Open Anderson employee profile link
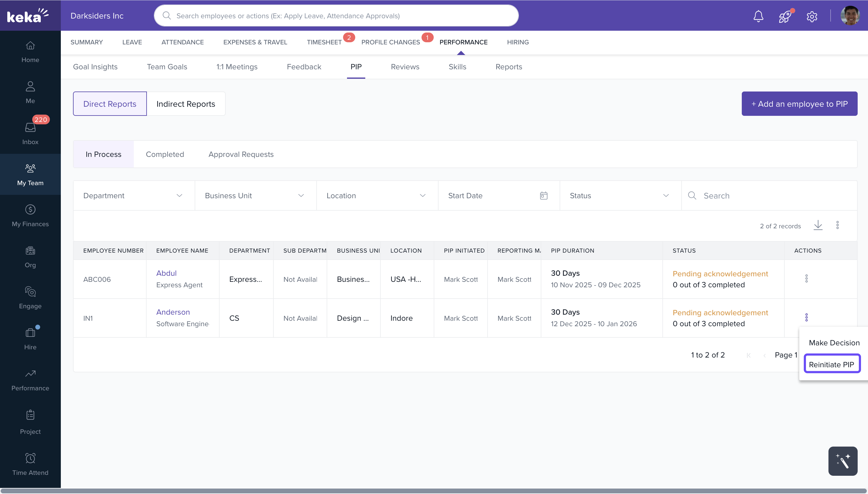 (x=173, y=312)
